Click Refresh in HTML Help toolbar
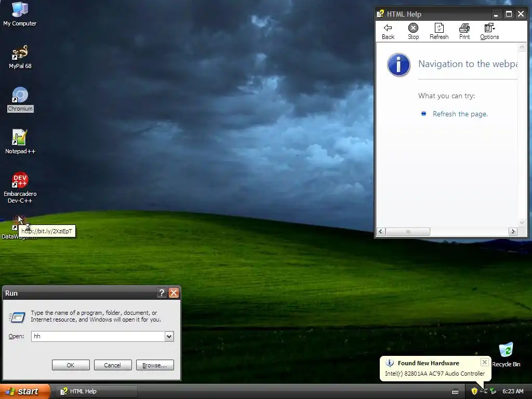Screen dimensions: 532x399 pyautogui.click(x=438, y=32)
